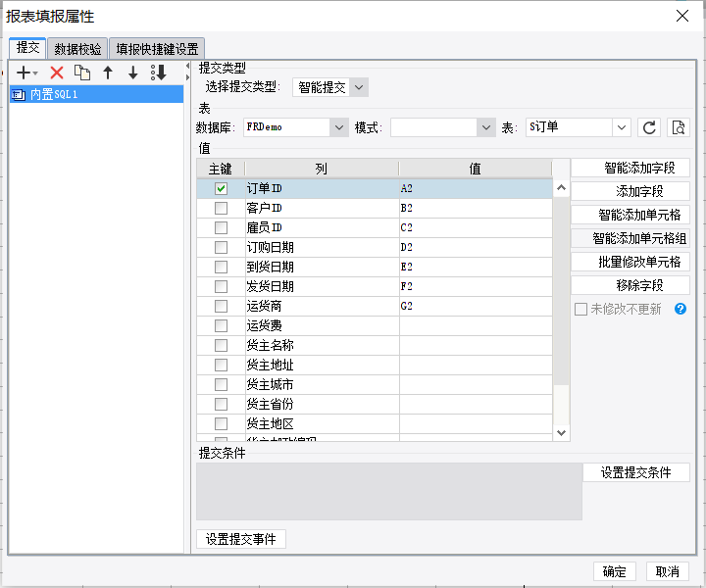Click the 智能添加单元格 button

630,215
